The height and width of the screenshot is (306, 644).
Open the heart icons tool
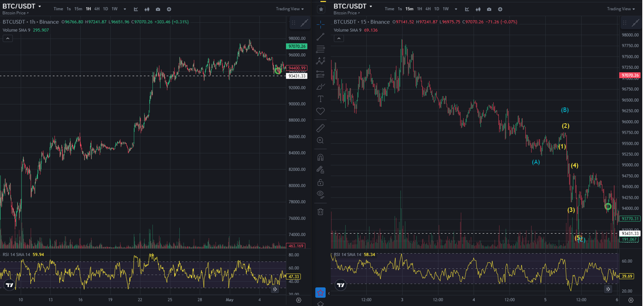[x=321, y=111]
